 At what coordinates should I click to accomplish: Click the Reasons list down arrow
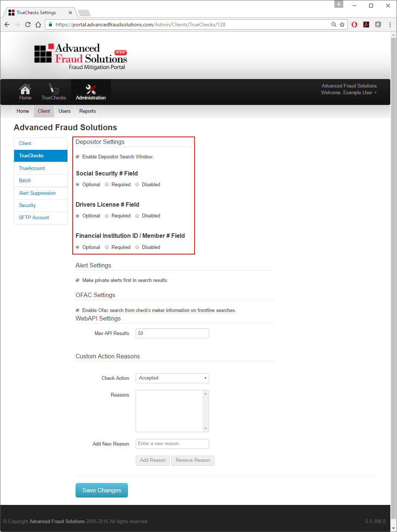coord(206,429)
